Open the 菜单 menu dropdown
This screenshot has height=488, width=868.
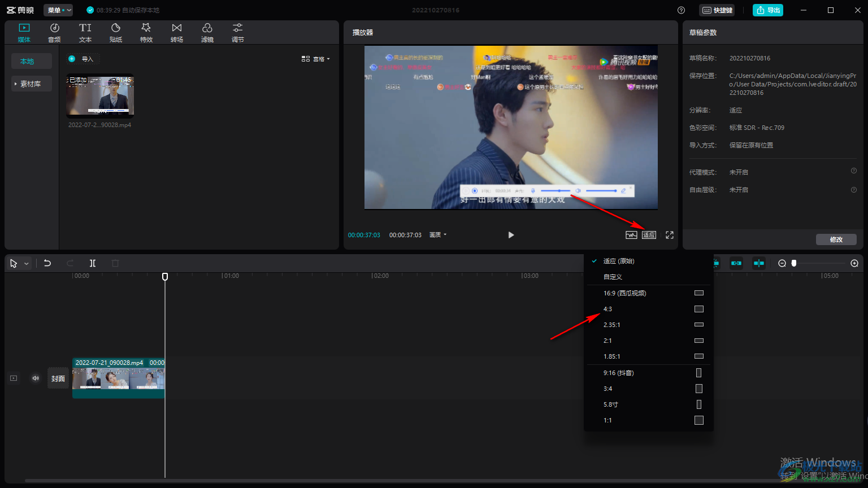tap(58, 10)
